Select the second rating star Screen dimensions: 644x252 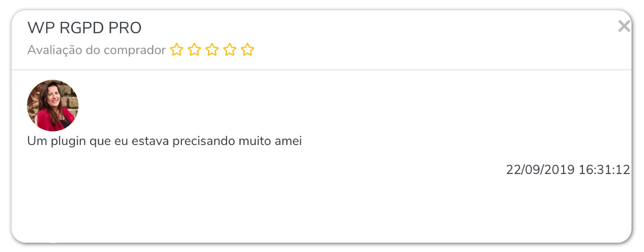[x=194, y=50]
